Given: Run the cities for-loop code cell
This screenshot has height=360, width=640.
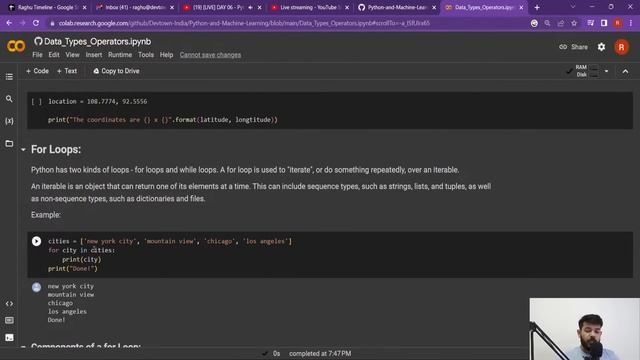Looking at the screenshot, I should point(36,241).
